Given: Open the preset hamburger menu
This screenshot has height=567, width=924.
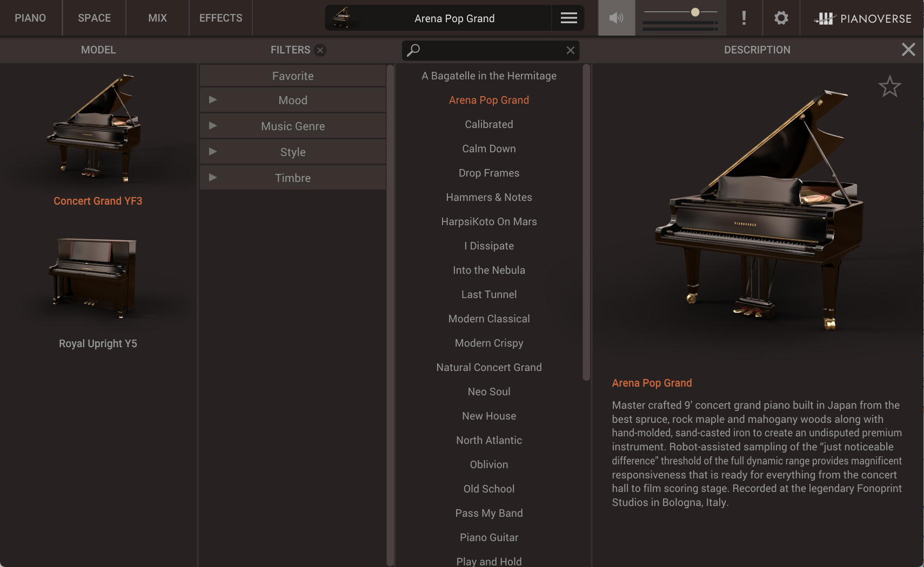Looking at the screenshot, I should point(568,18).
